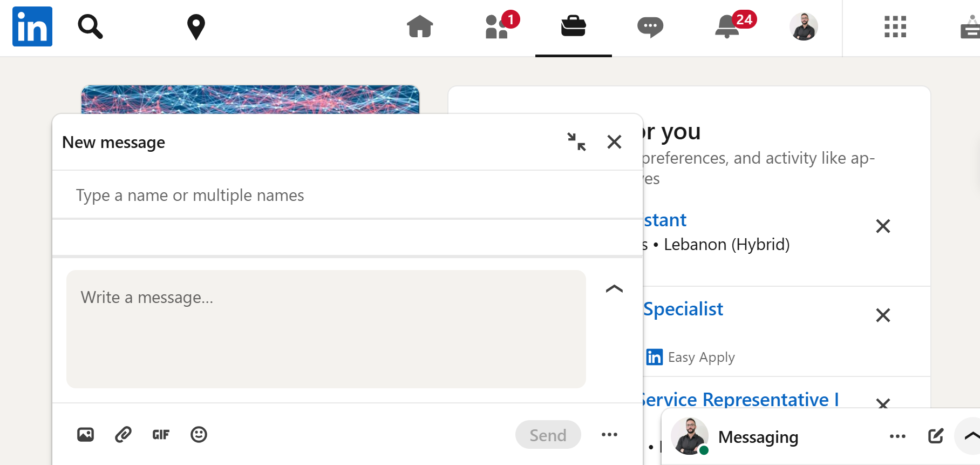Screen dimensions: 980x465
Task: Select the Jobs briefcase tab
Action: tap(573, 26)
